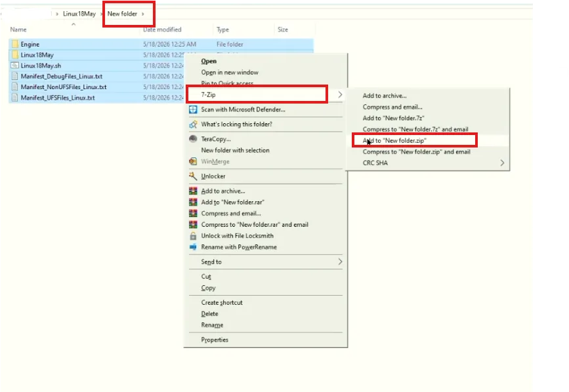Click the Manifest_DebugFiles_Linux.txt file icon

click(x=15, y=77)
